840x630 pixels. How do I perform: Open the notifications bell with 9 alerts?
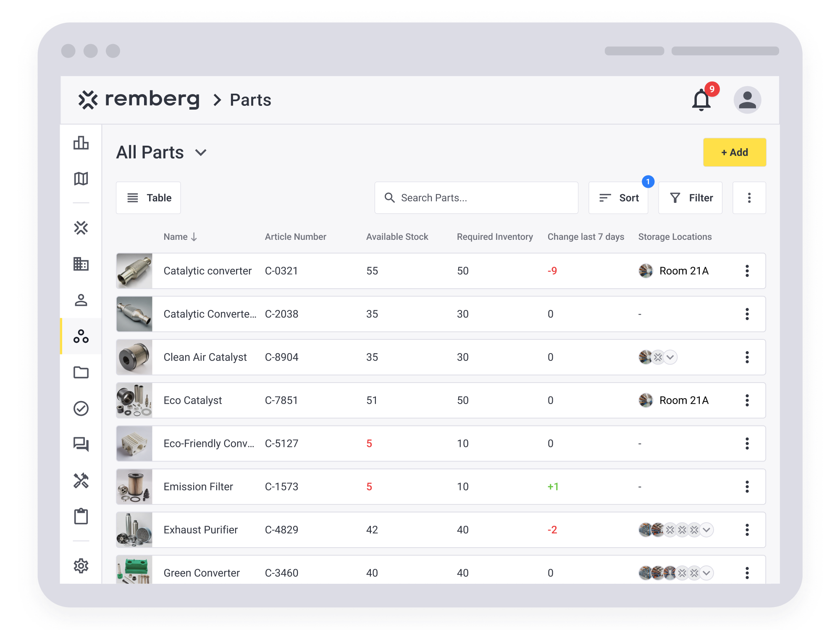point(701,100)
